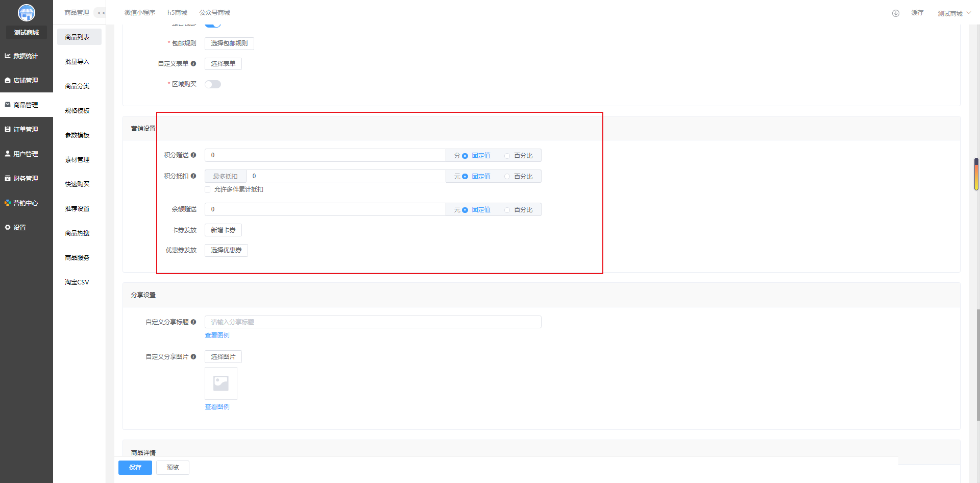Click the info icon next to 自定义分享图片
980x483 pixels.
click(193, 357)
